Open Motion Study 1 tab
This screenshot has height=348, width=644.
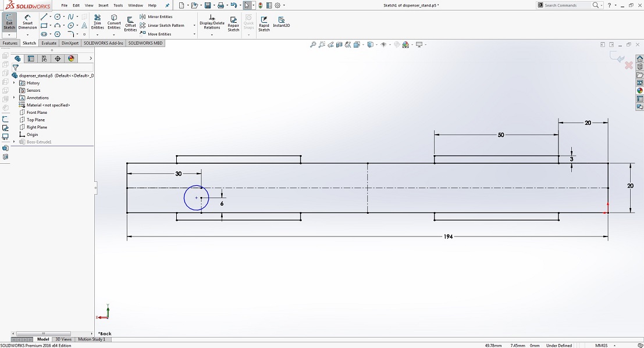click(91, 339)
